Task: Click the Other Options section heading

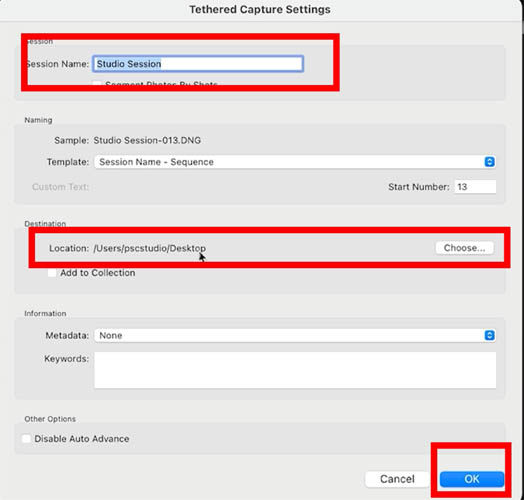Action: coord(50,419)
